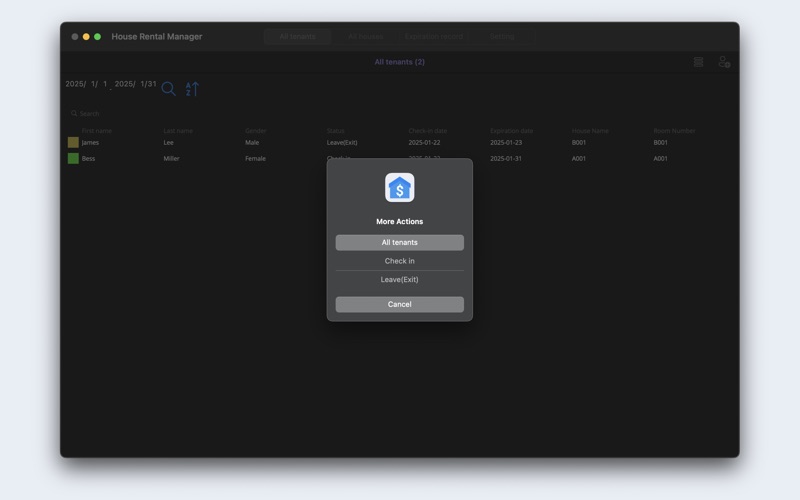Screen dimensions: 800x500
Task: Click Bess row green color swatch
Action: (73, 158)
